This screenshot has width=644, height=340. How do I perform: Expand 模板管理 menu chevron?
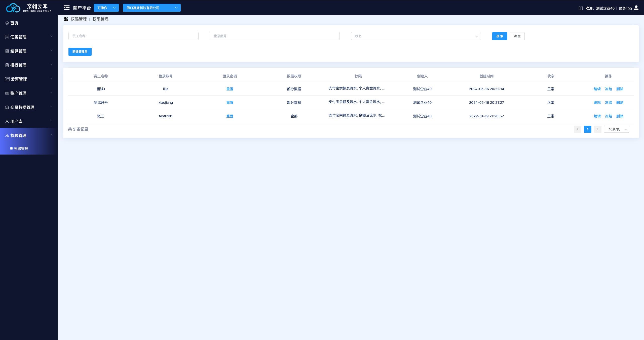coord(51,64)
